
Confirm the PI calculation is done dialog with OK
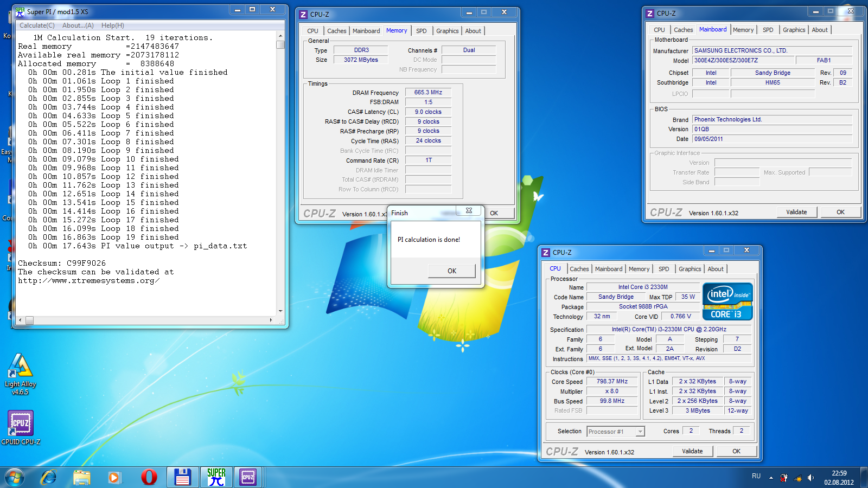(452, 271)
